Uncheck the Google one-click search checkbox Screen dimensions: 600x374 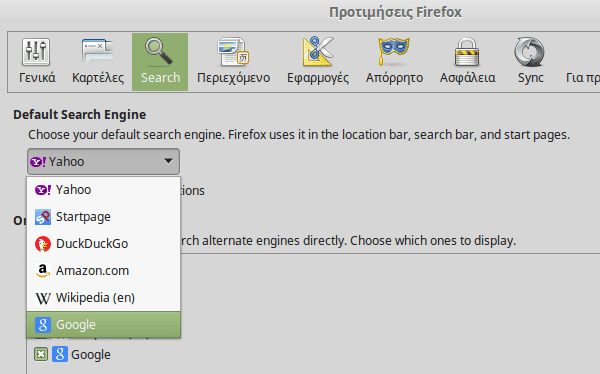[41, 354]
